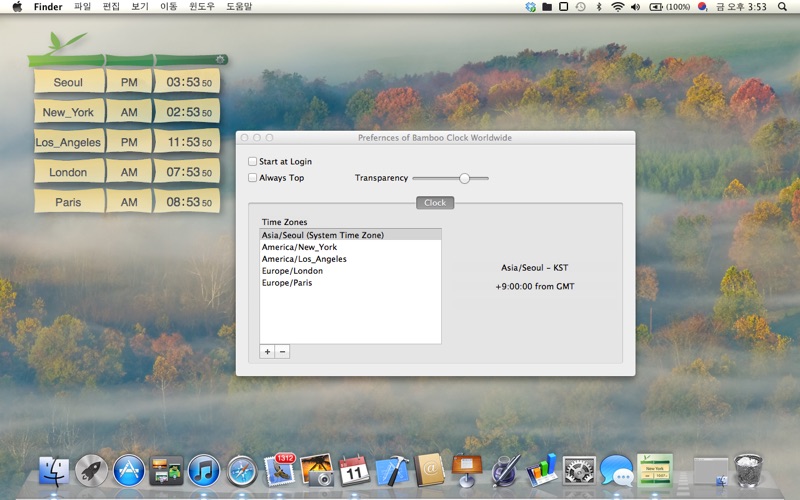Screen dimensions: 800x500
Task: Open settings gear on bamboo clock widget
Action: 219,60
